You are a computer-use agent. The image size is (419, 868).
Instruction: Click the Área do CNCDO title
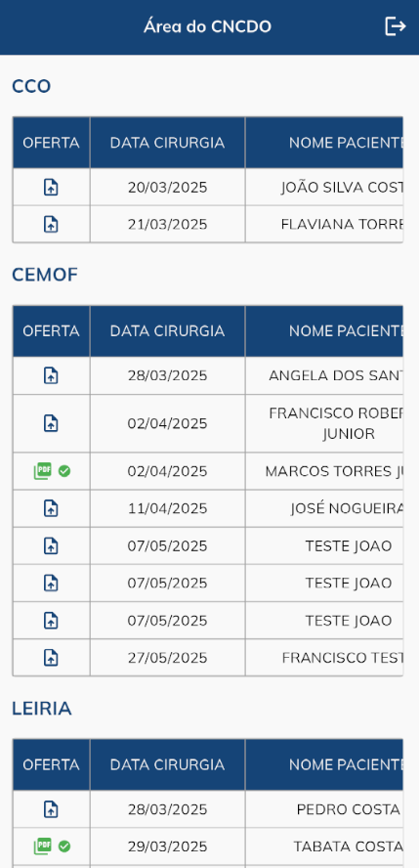click(x=207, y=26)
